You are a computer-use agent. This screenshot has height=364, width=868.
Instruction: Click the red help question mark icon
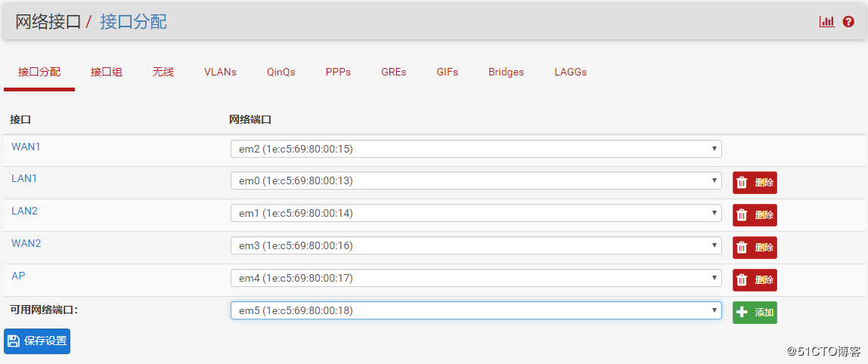[x=848, y=22]
